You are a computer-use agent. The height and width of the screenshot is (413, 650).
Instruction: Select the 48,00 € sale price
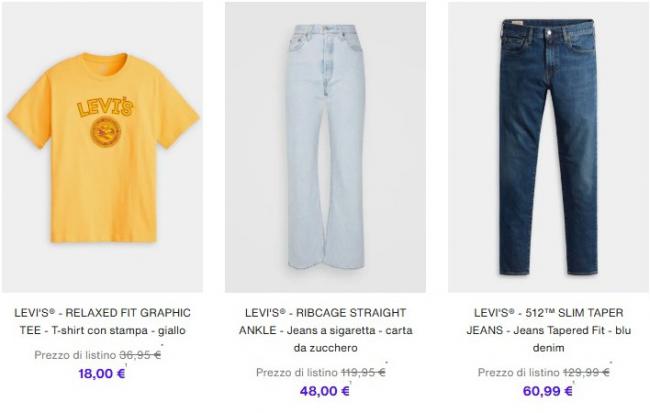tap(325, 391)
